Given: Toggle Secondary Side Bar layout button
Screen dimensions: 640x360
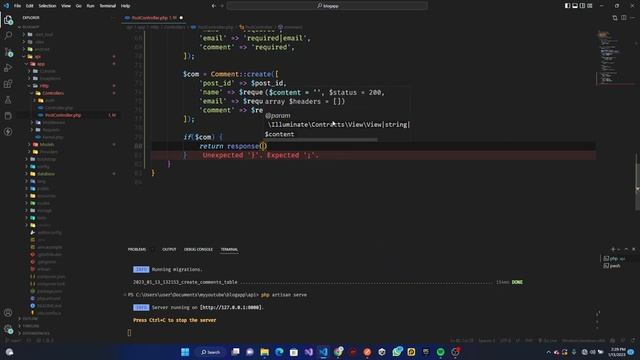Looking at the screenshot, I should click(582, 6).
